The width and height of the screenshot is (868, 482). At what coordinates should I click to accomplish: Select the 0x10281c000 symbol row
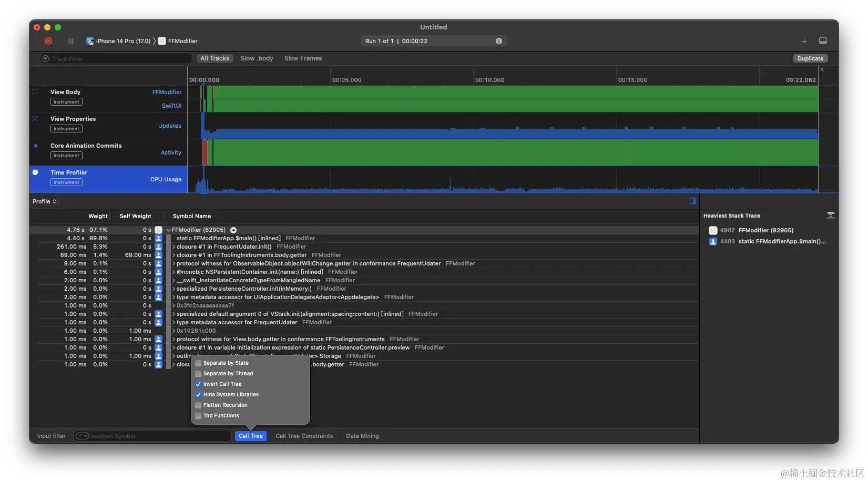364,331
